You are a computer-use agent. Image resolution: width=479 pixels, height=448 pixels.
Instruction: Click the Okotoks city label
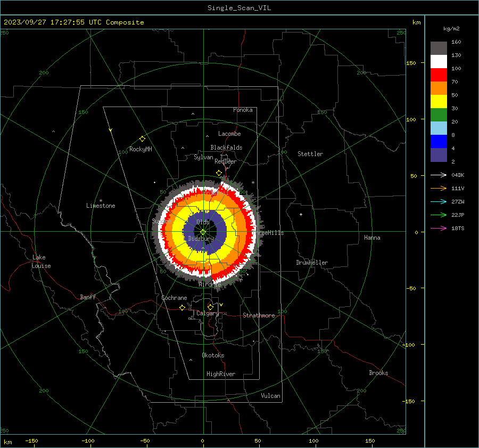(213, 355)
